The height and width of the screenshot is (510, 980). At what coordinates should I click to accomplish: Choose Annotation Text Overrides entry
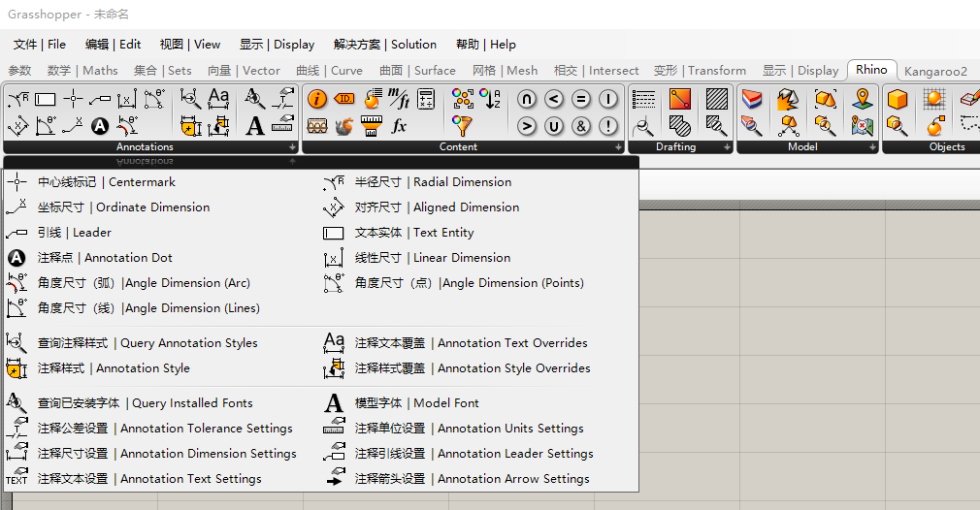(x=455, y=342)
